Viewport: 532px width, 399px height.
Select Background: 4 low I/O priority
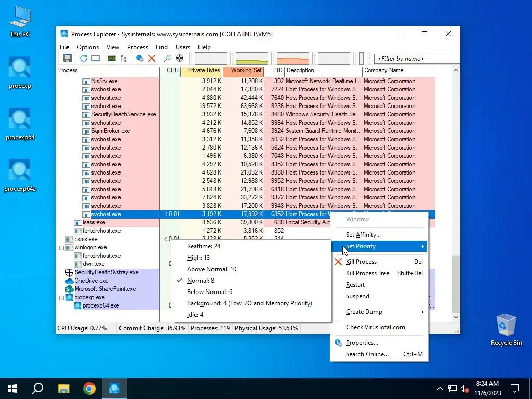pos(251,303)
